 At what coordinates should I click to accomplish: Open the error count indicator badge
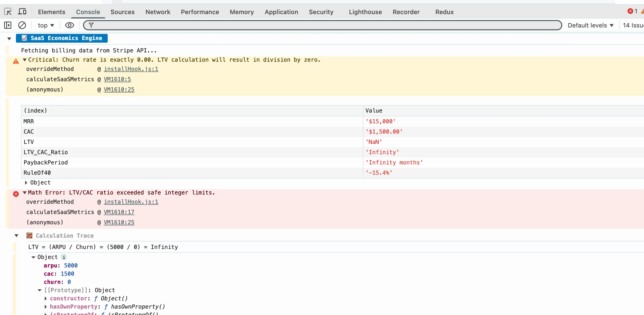[632, 11]
